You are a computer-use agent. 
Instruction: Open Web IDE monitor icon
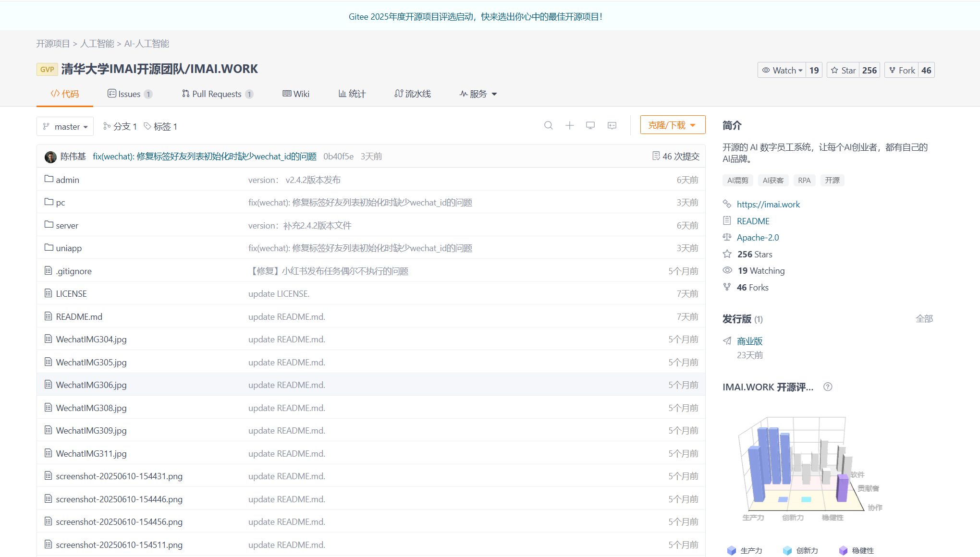pyautogui.click(x=590, y=125)
